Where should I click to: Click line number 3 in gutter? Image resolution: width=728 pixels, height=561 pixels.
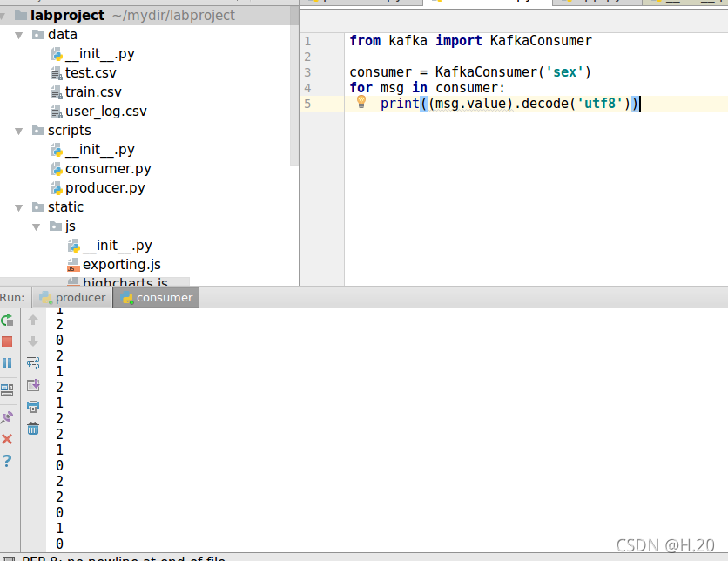[x=307, y=72]
